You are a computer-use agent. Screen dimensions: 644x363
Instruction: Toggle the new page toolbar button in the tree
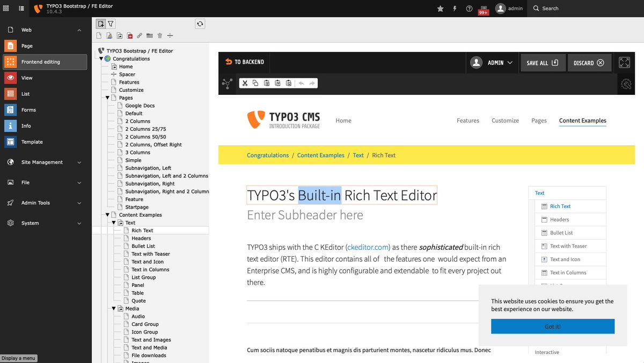[x=101, y=24]
